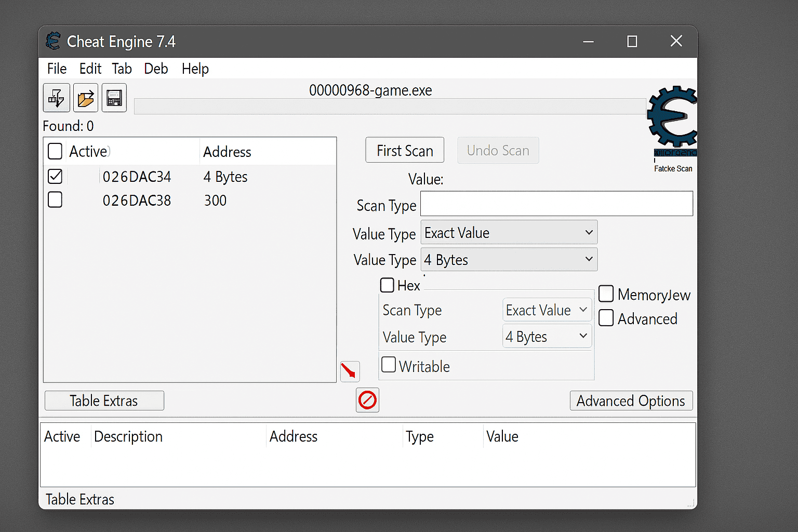
Task: Click the Description column header
Action: [128, 436]
